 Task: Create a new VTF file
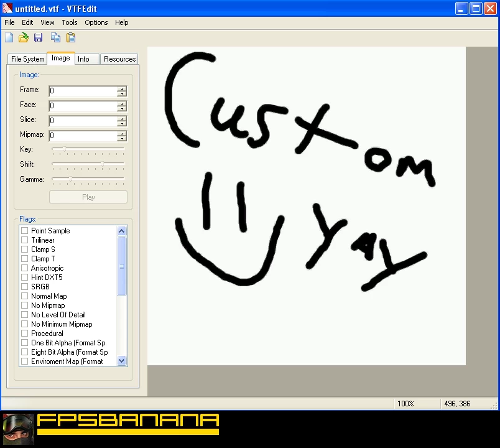9,37
